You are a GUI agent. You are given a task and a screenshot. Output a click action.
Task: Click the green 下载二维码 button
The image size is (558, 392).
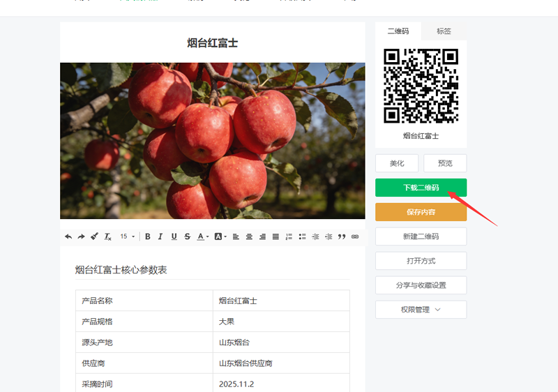pos(421,188)
